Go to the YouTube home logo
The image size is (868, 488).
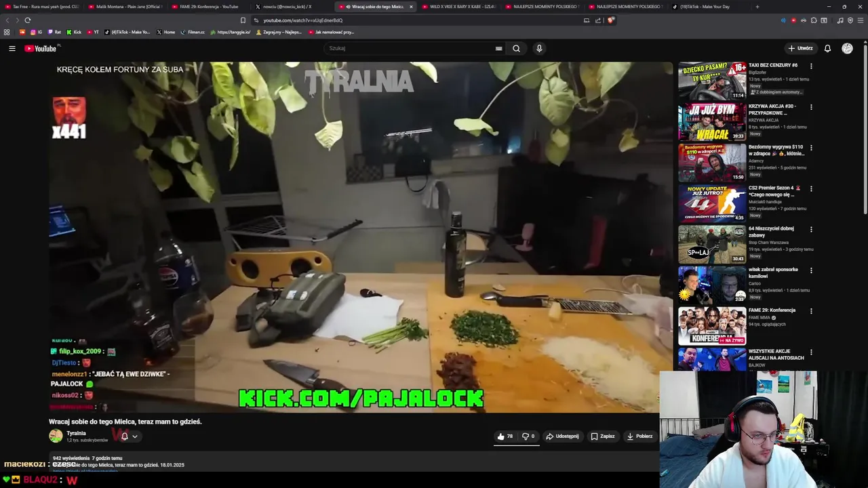pyautogui.click(x=41, y=48)
